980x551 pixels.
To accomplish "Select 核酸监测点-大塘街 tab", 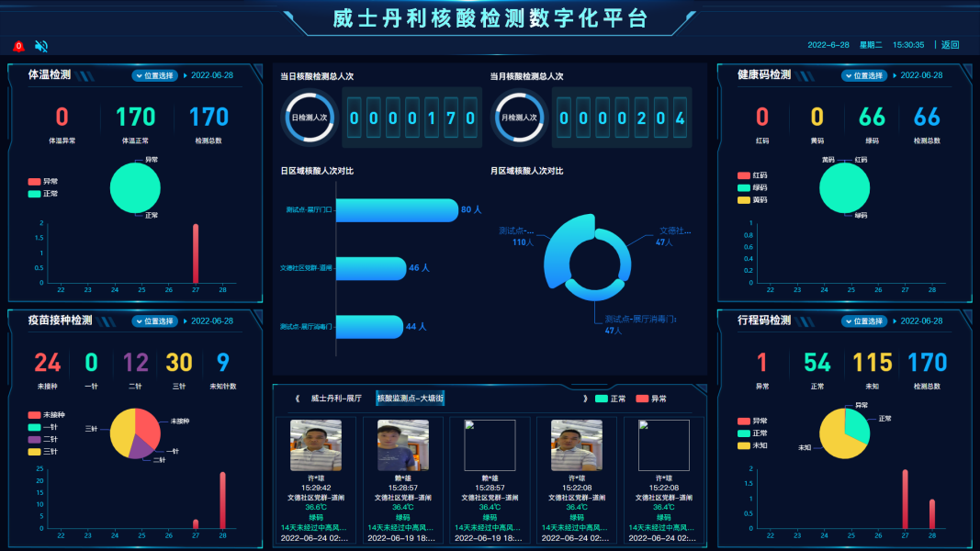I will (410, 399).
